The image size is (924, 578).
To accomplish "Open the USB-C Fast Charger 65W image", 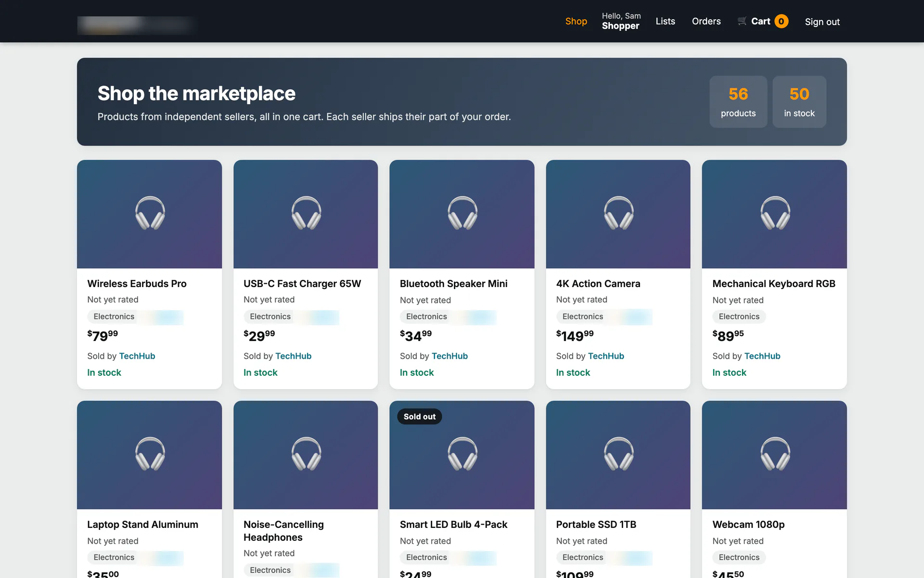I will pos(306,214).
